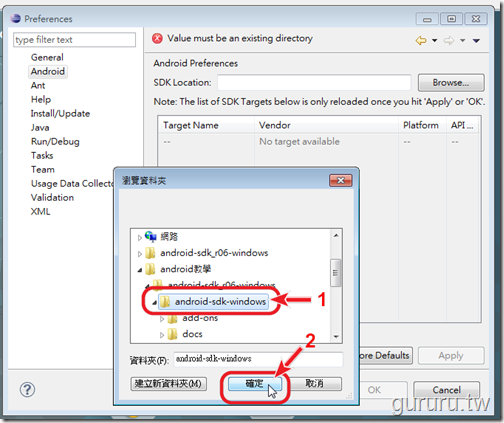
Task: Expand the docs folder node
Action: click(162, 335)
